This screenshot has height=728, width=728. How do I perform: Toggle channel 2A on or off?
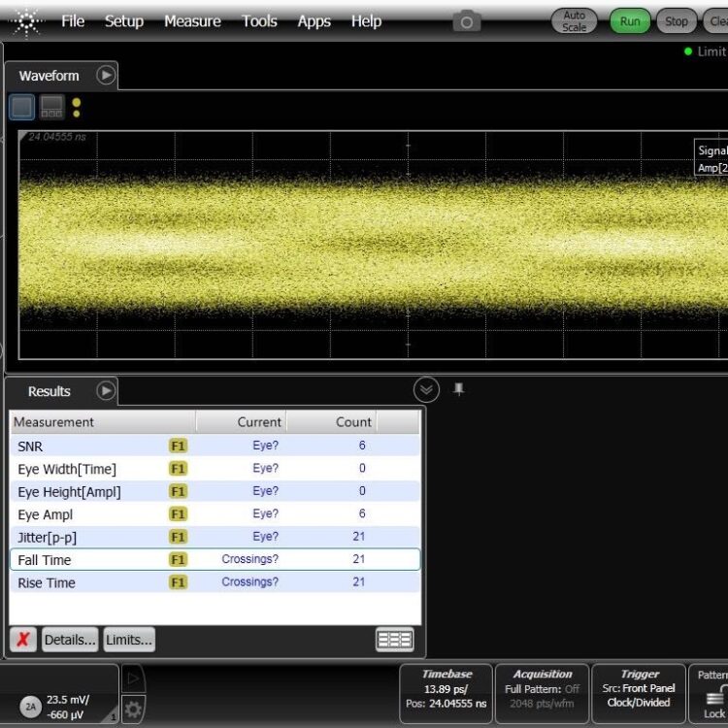pyautogui.click(x=31, y=708)
